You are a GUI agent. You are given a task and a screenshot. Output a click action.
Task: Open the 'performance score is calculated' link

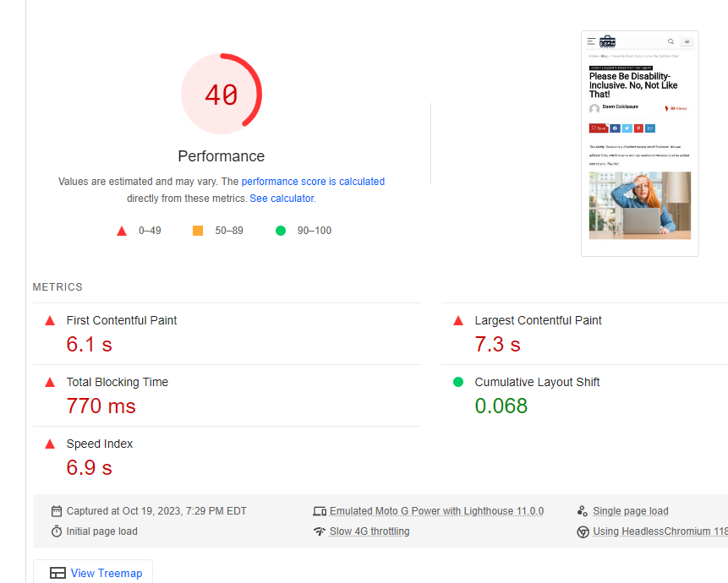point(313,182)
